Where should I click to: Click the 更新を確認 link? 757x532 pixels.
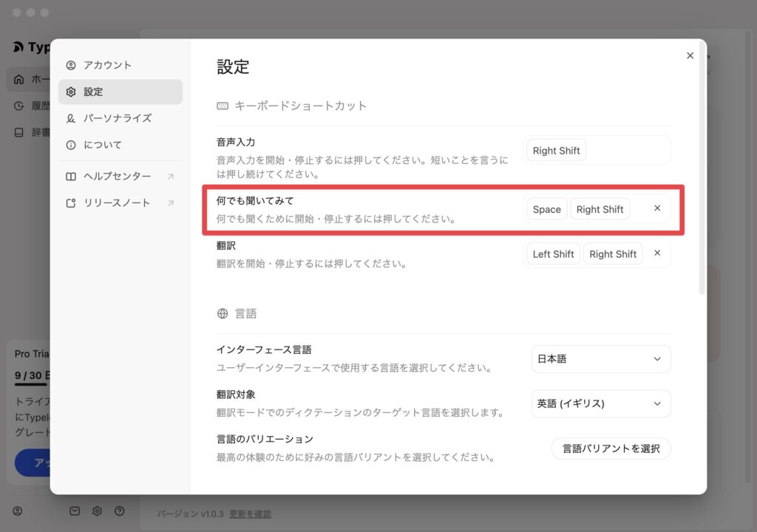point(250,514)
